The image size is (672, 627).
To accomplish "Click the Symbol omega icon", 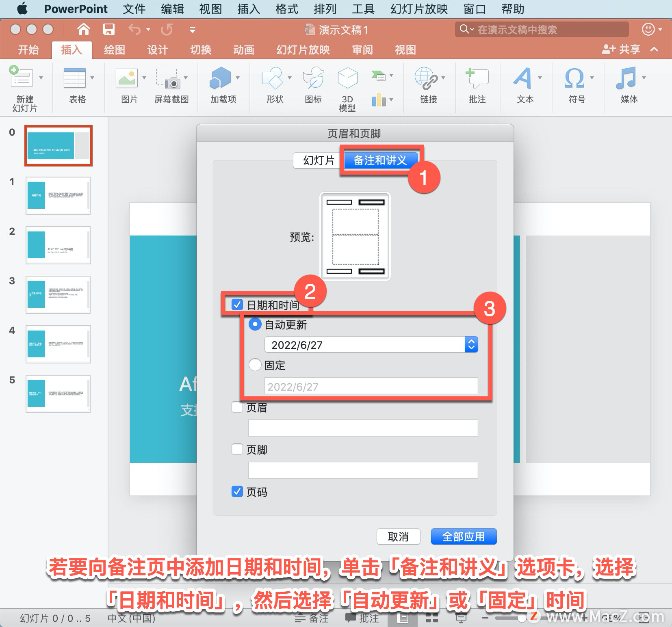I will (574, 78).
